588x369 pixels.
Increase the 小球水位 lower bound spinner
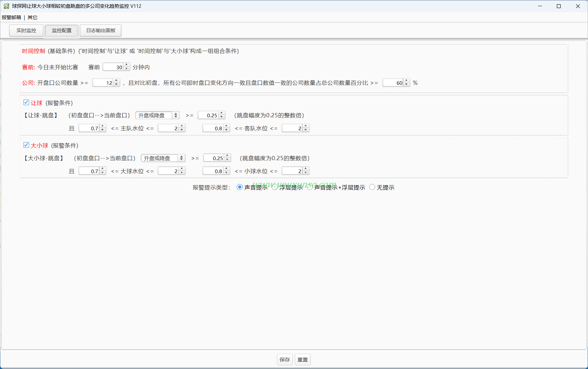tap(227, 169)
